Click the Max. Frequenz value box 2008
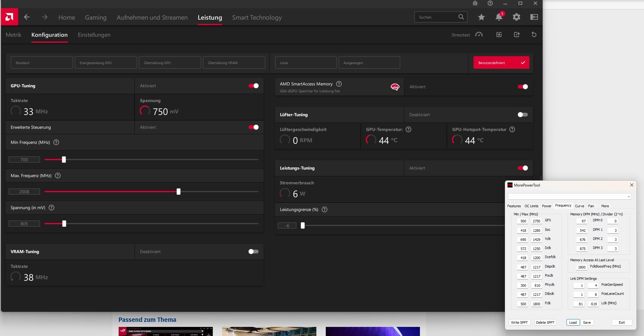Image resolution: width=644 pixels, height=336 pixels. [24, 192]
